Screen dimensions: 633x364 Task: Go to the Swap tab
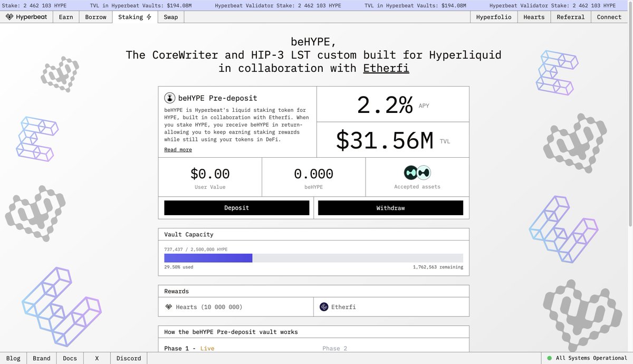tap(171, 17)
